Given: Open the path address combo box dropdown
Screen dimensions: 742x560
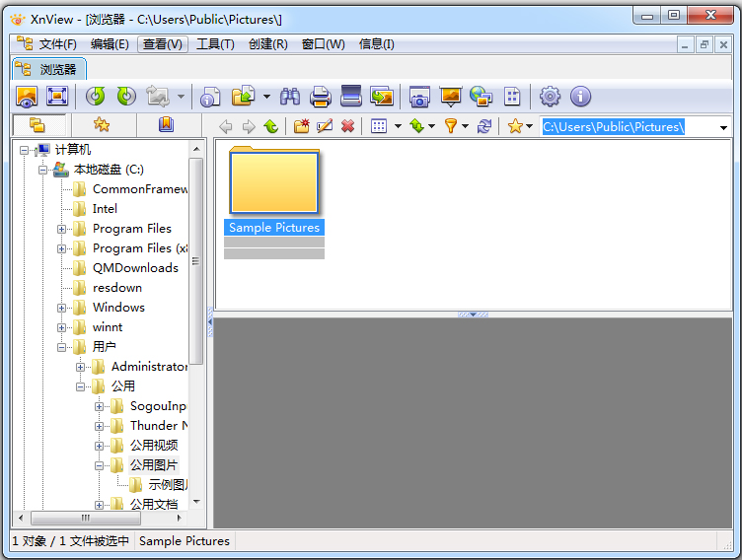Looking at the screenshot, I should [x=723, y=128].
